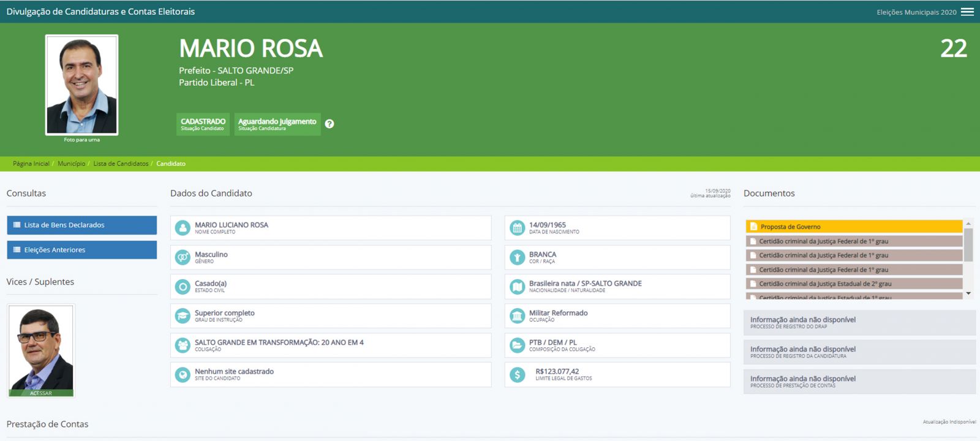
Task: Navigate to Município breadcrumb
Action: coord(72,164)
